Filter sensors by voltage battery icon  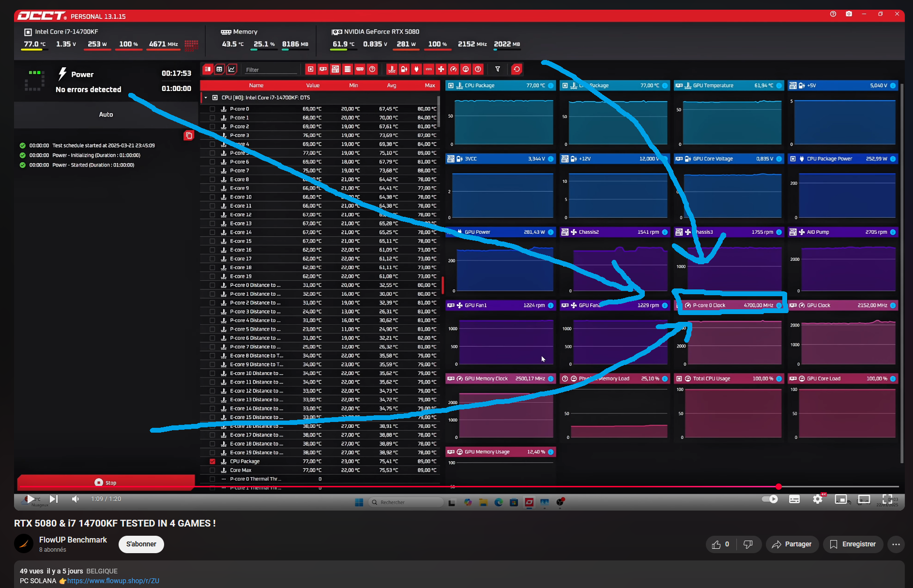click(404, 69)
